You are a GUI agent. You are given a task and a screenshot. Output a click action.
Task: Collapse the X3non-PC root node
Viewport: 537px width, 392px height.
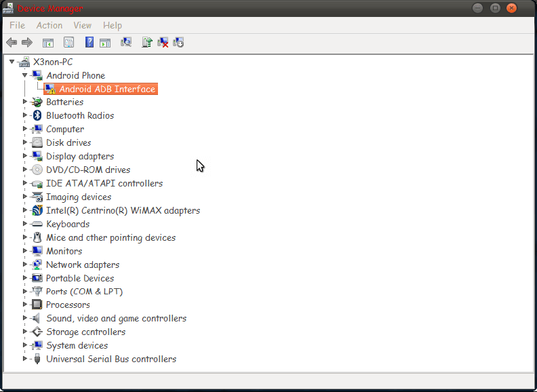12,62
